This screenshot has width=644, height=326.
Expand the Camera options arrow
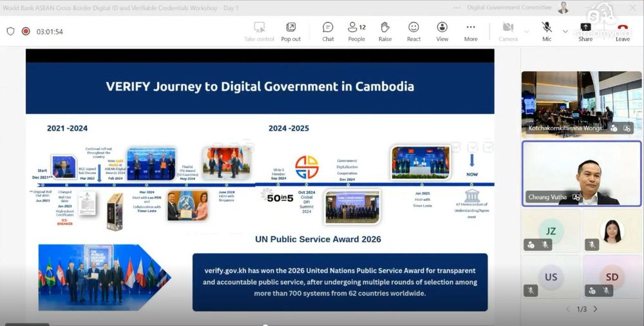pos(527,31)
